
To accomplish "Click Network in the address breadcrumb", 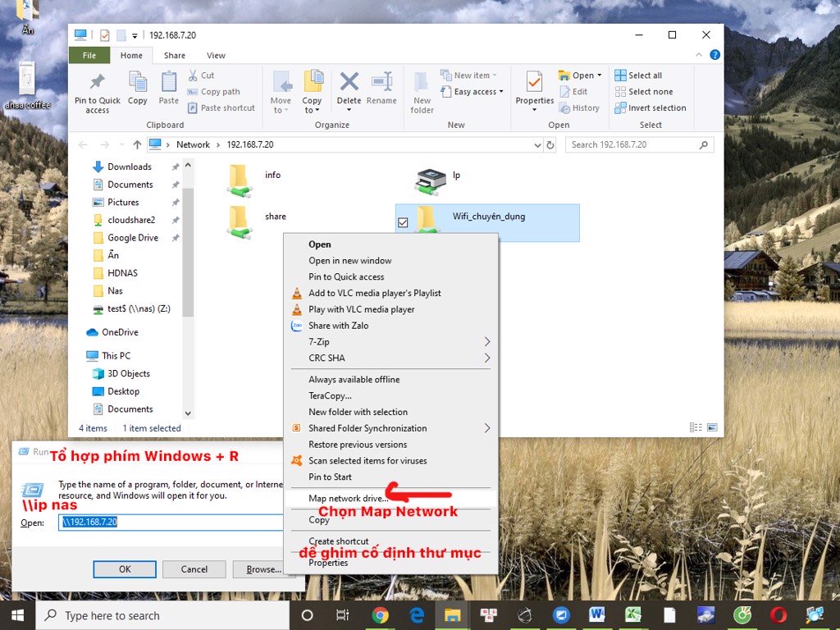I will [x=193, y=144].
